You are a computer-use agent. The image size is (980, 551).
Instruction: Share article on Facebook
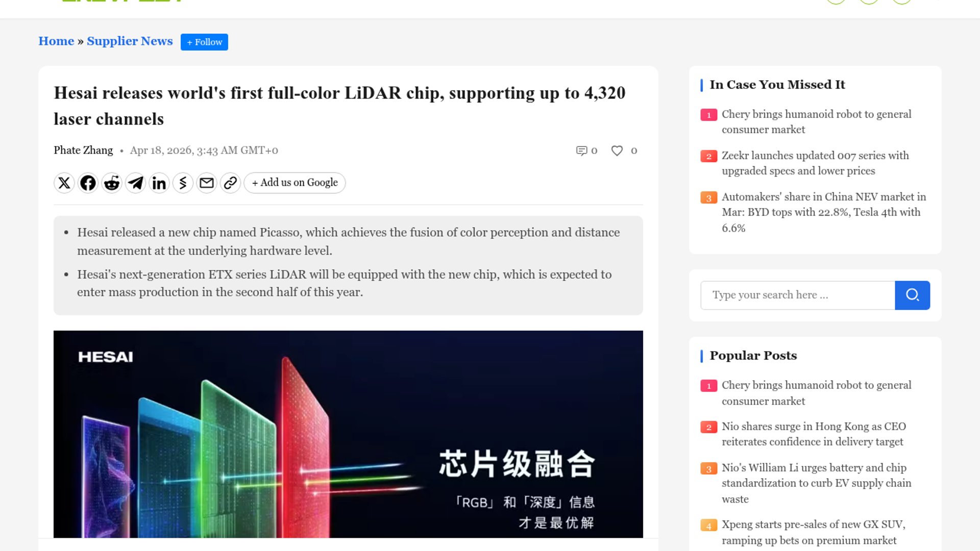click(88, 183)
